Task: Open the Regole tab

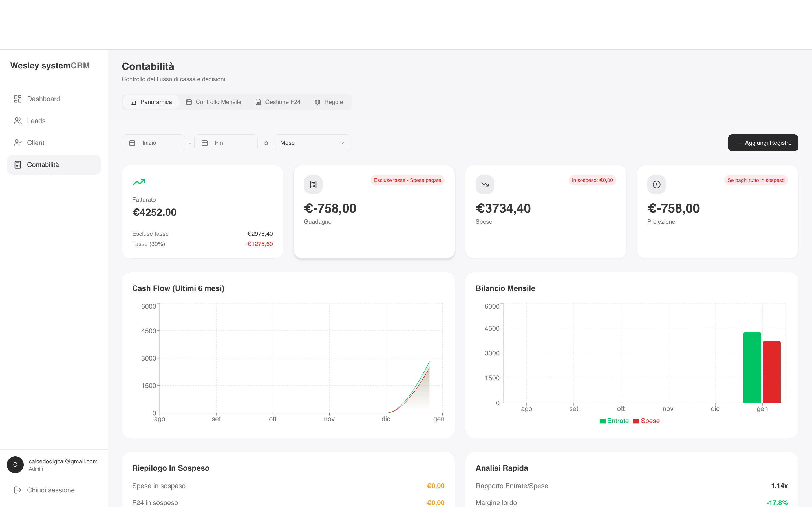Action: [x=328, y=102]
